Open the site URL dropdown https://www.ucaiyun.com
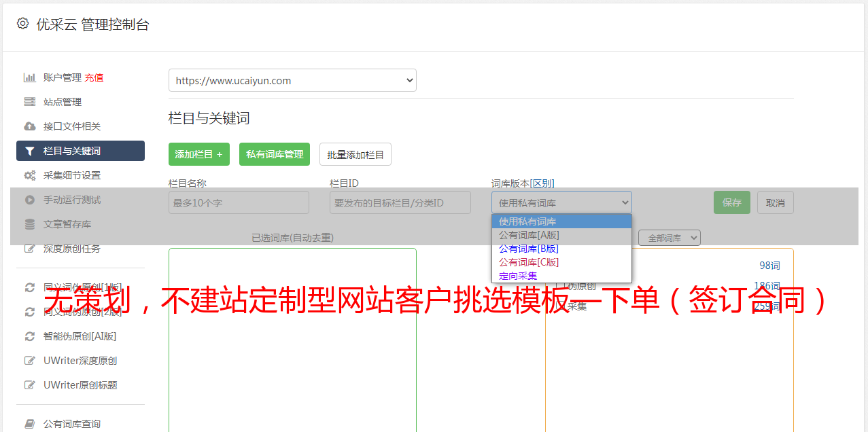The width and height of the screenshot is (868, 432). (x=292, y=80)
